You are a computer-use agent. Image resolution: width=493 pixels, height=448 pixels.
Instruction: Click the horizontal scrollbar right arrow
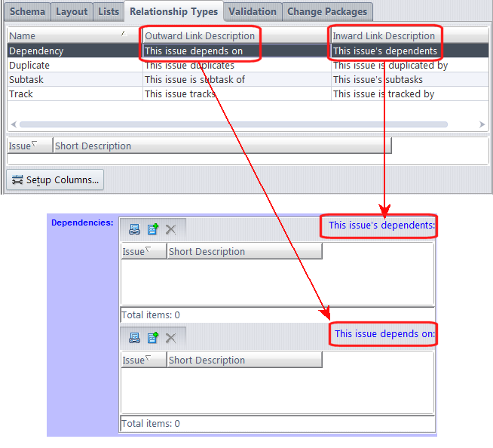coord(482,124)
